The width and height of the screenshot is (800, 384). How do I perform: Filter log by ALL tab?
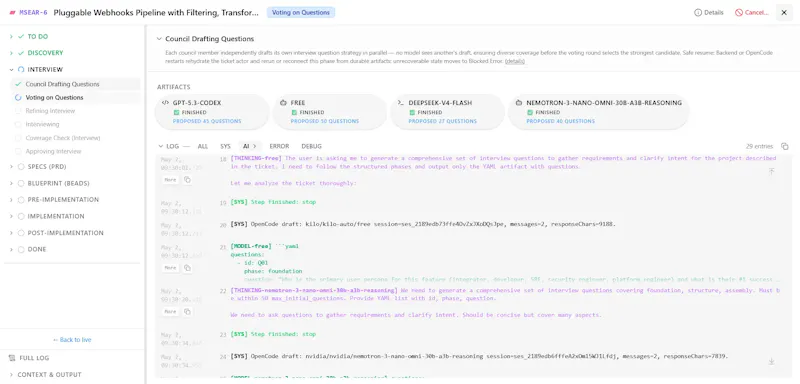(203, 146)
